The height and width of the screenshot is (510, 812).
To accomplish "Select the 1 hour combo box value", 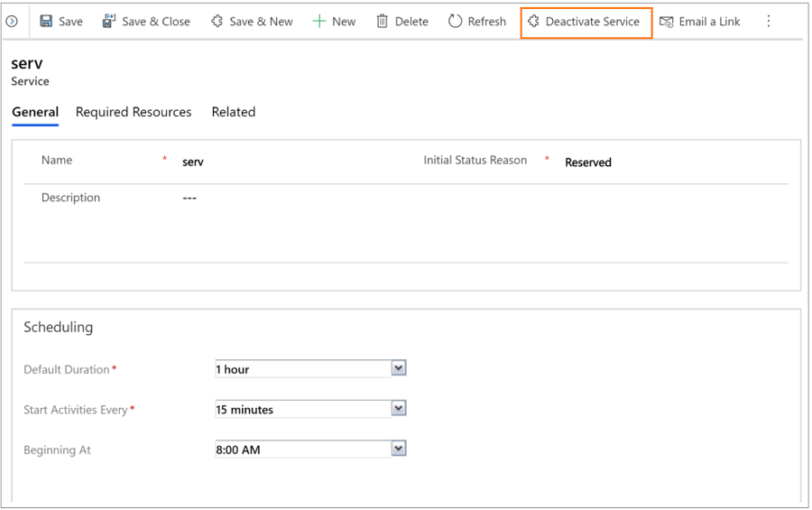I will [303, 369].
